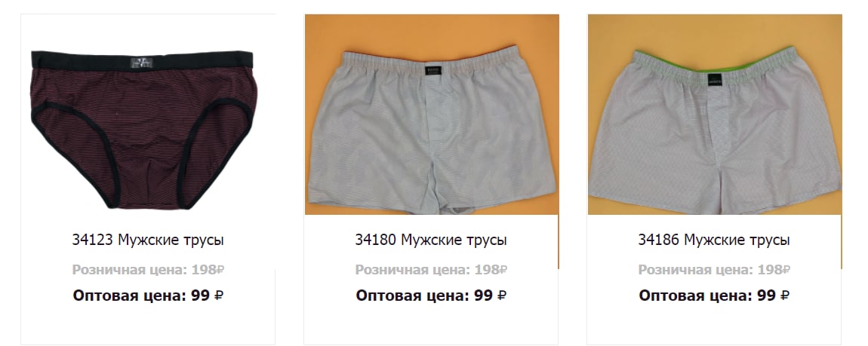Click the brand label on the burgundy briefs waistband
This screenshot has height=346, width=868.
click(x=142, y=63)
